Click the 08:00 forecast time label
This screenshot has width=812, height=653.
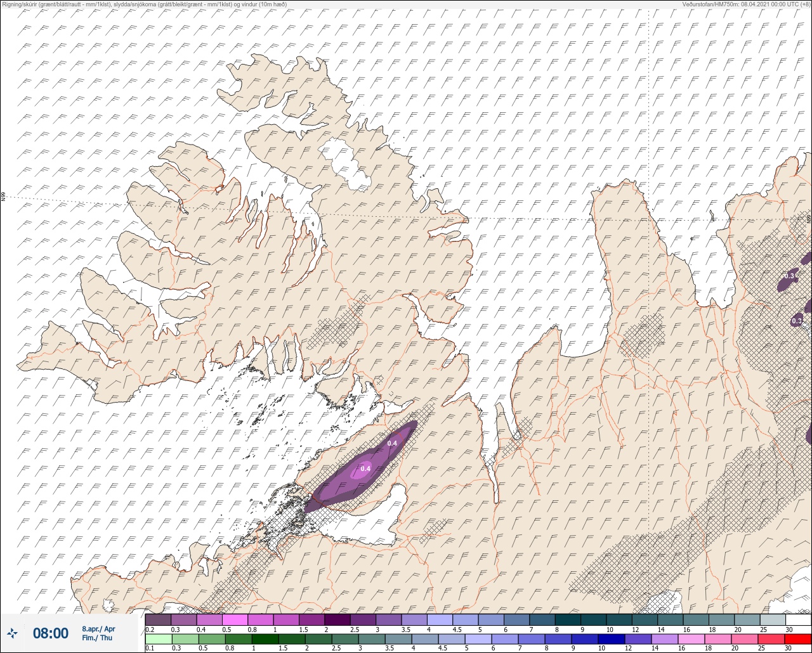(x=50, y=633)
